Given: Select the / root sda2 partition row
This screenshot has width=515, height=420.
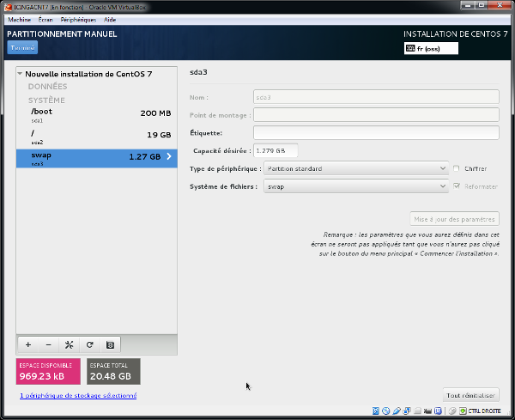Looking at the screenshot, I should 96,137.
